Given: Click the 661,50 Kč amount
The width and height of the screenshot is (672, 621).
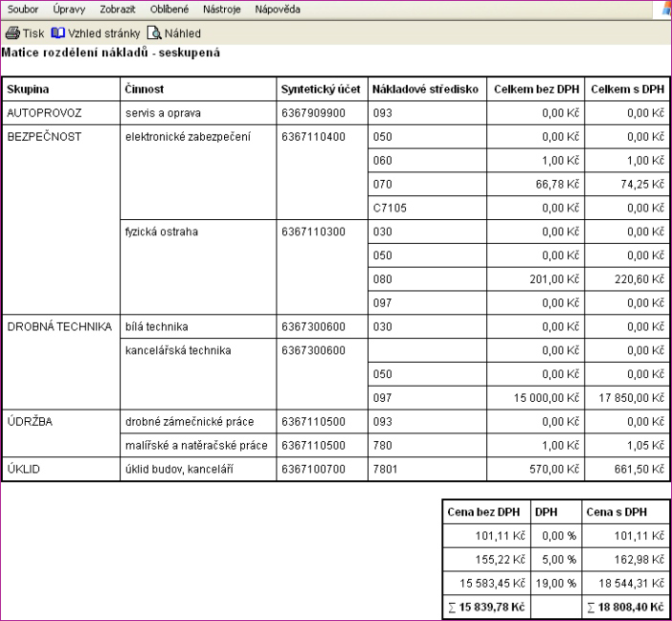Looking at the screenshot, I should pos(639,470).
